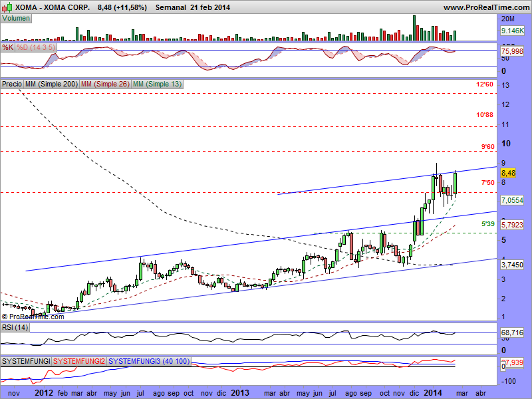Click the green moving average value 7,0554

click(512, 200)
